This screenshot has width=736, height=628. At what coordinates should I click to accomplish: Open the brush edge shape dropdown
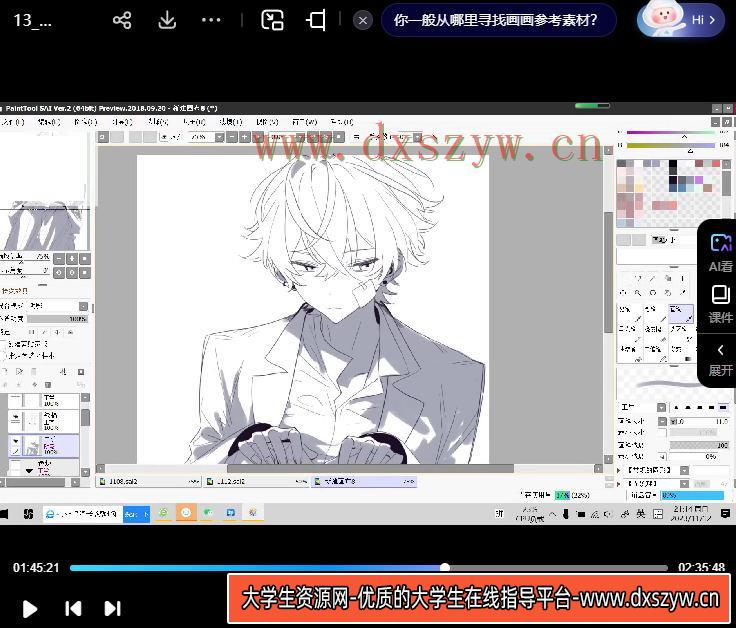661,407
